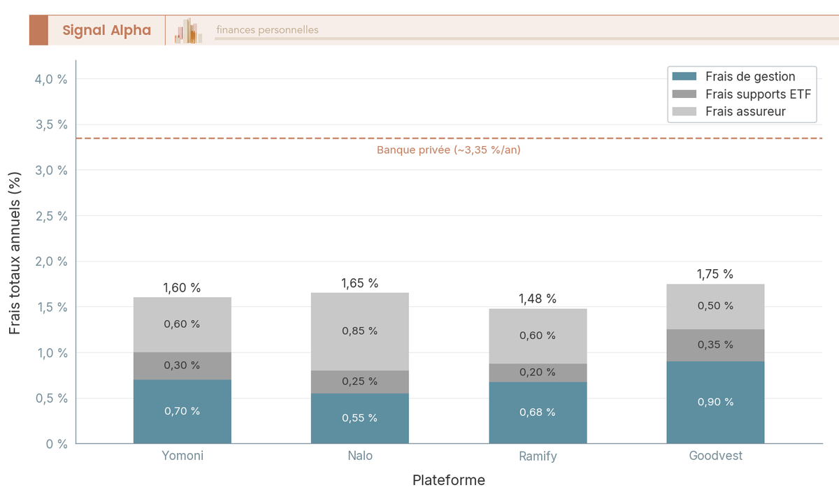The image size is (839, 504).
Task: Click the Frais supports ETF legend swatch
Action: [684, 94]
